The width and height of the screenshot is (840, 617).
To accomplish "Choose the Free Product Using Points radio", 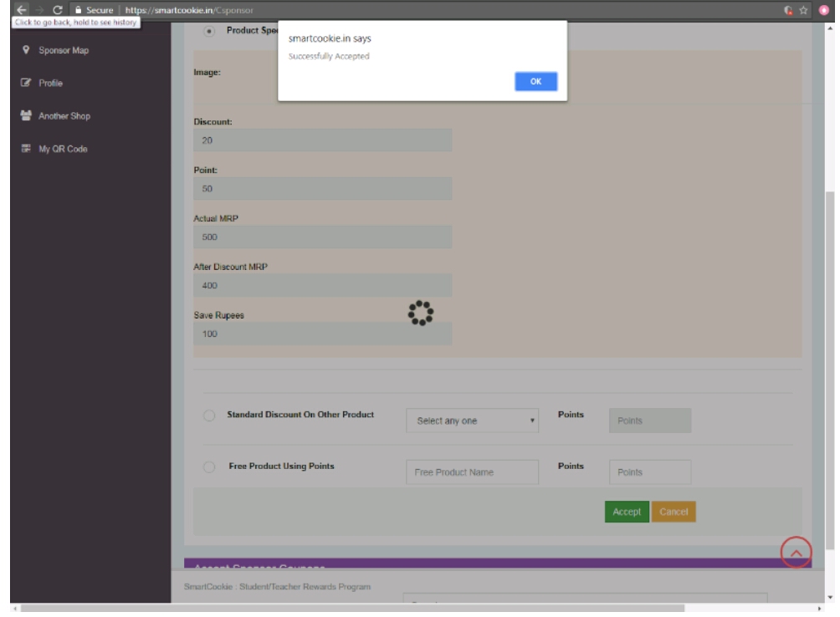I will click(209, 468).
